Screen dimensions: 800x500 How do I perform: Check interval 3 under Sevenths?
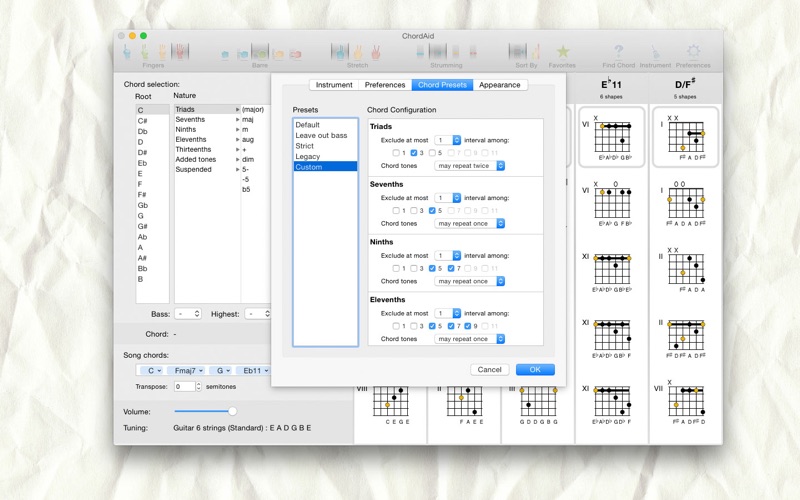[414, 210]
